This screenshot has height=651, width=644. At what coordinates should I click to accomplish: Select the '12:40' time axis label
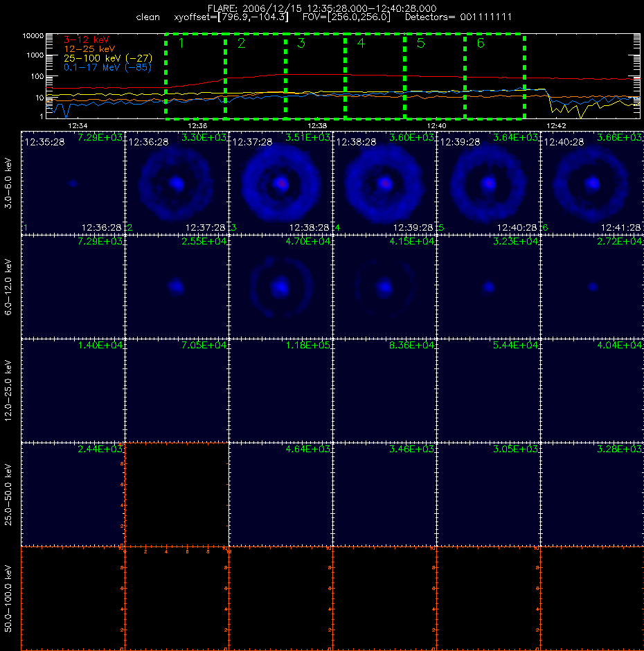click(x=436, y=125)
